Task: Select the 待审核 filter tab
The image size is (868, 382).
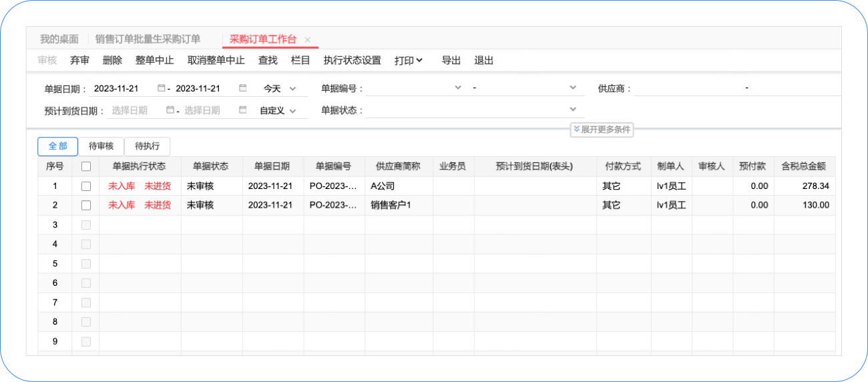Action: point(101,146)
